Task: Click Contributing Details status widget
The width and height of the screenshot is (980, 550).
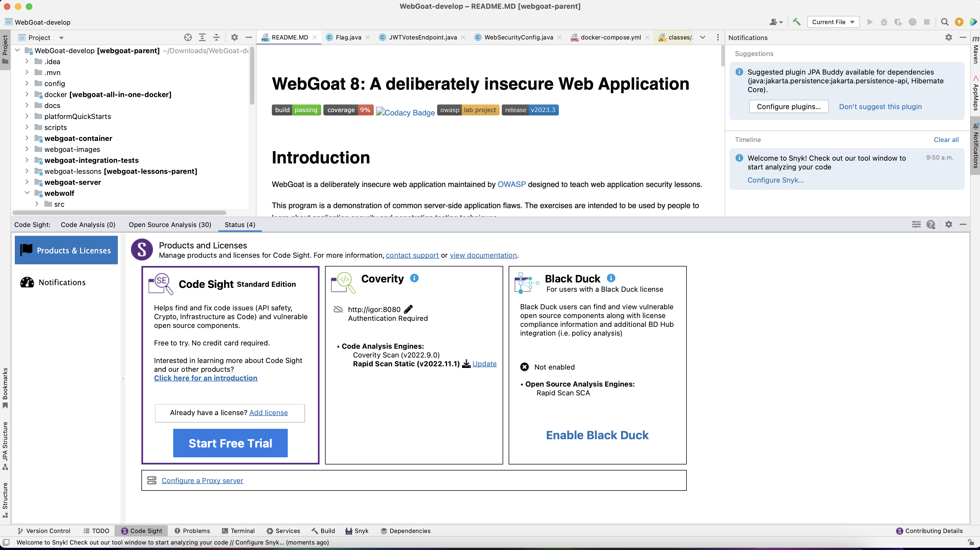Action: [x=929, y=531]
